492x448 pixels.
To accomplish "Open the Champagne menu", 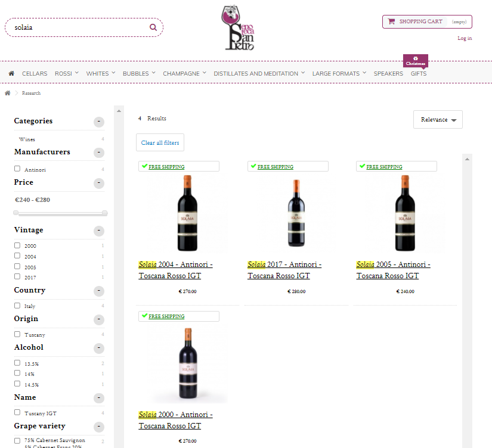I will 184,73.
